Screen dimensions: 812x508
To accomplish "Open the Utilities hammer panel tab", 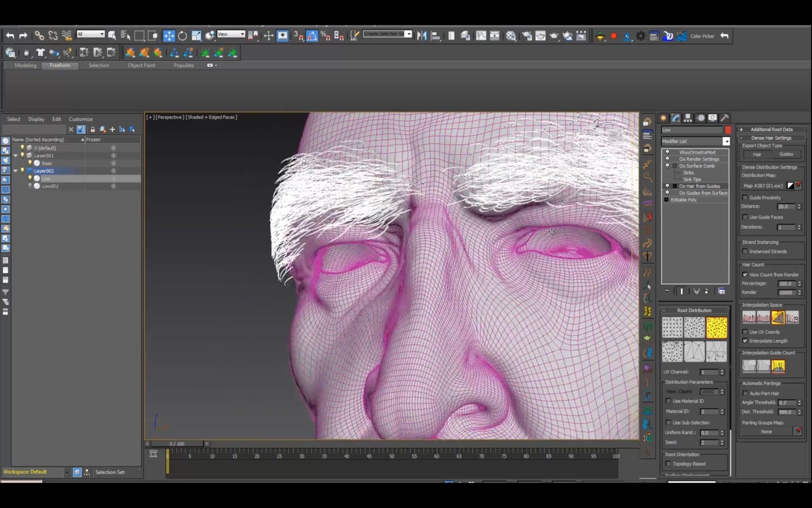I will 725,118.
